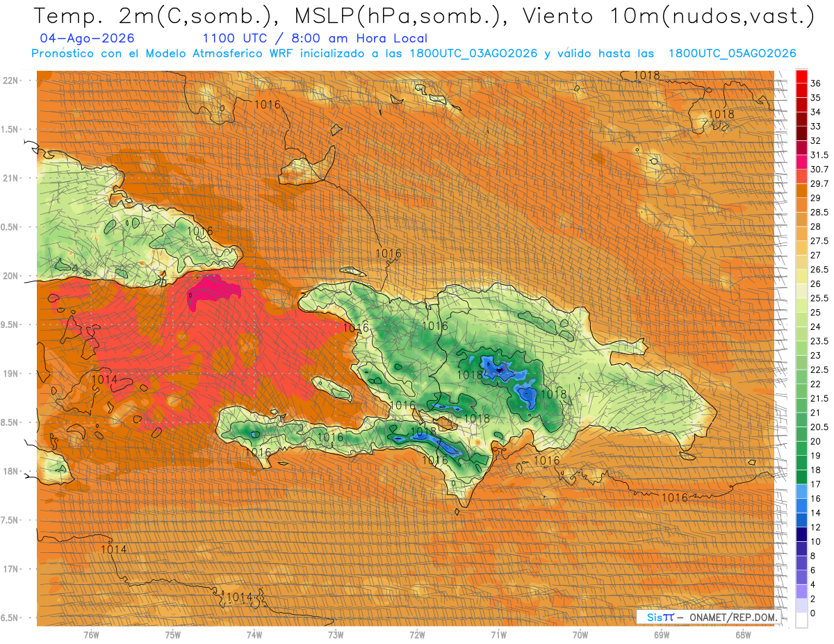Click the longitude label '73W'
834x644 pixels.
(x=336, y=635)
